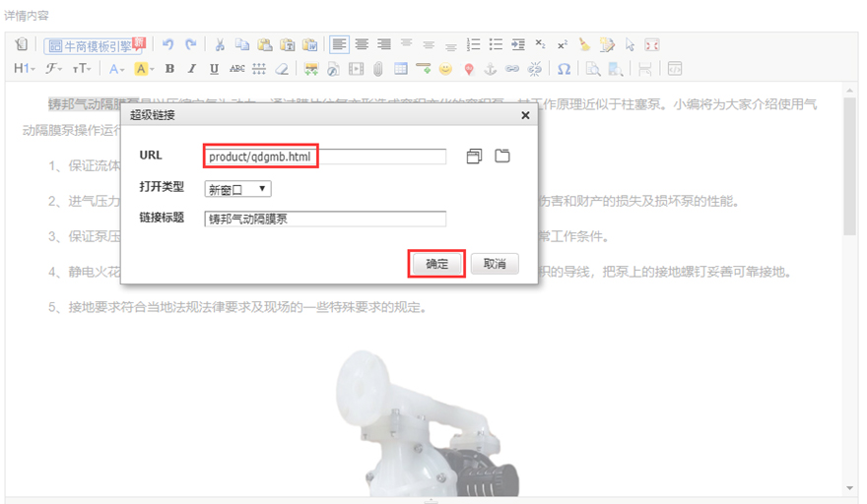Click the copy icon in toolbar
867x504 pixels.
click(242, 44)
